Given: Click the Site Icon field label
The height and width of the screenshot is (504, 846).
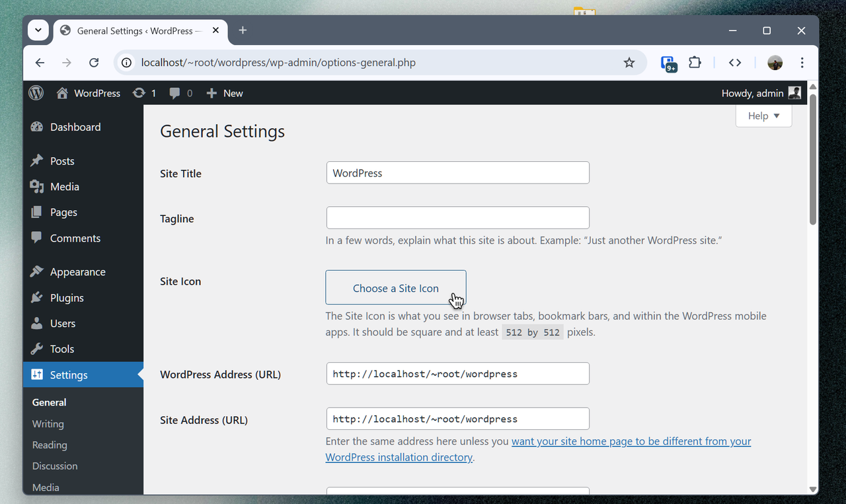Looking at the screenshot, I should pos(180,281).
